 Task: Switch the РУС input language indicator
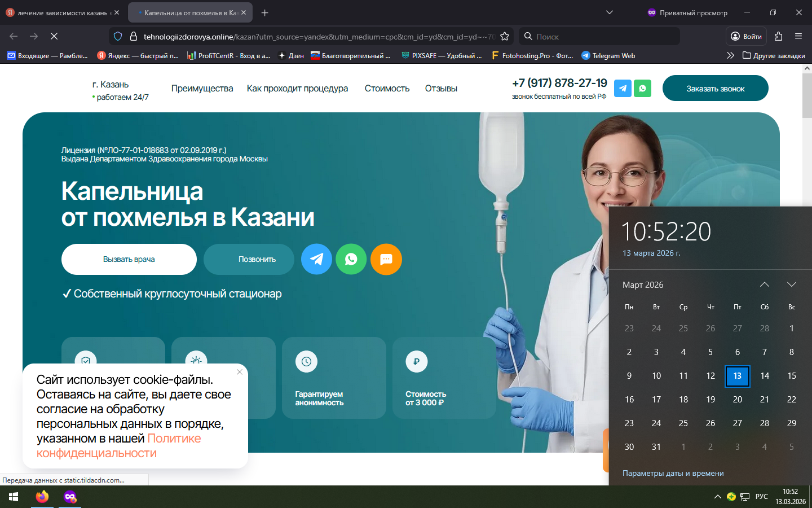click(x=762, y=497)
